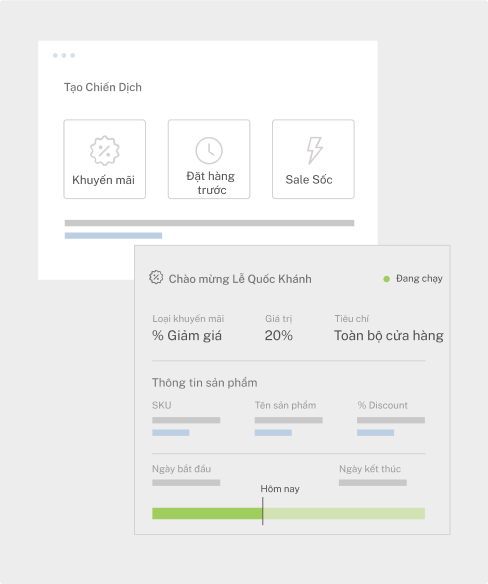Click the Đang chạy status label
Image resolution: width=488 pixels, height=584 pixels.
(419, 279)
